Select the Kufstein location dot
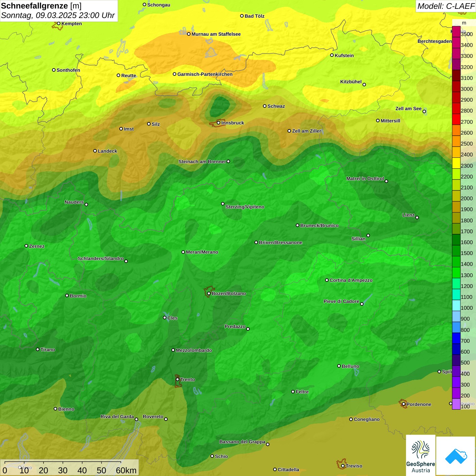The image size is (476, 476). coord(332,55)
